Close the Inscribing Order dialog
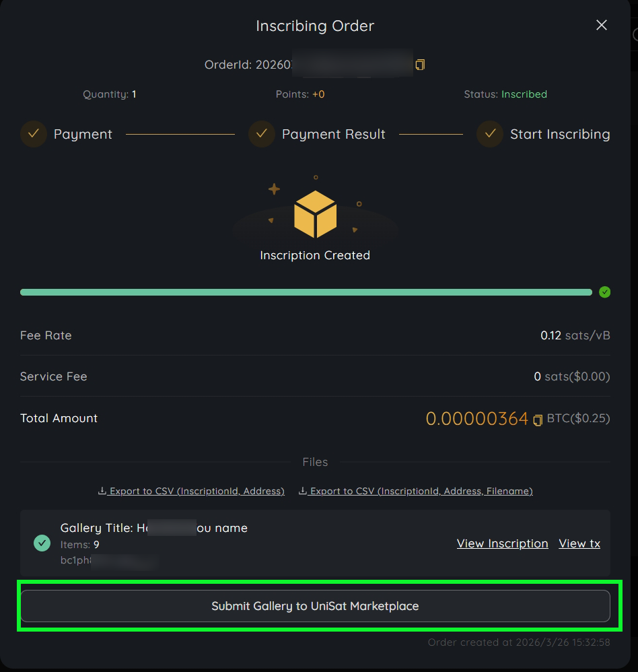The width and height of the screenshot is (638, 672). [602, 25]
